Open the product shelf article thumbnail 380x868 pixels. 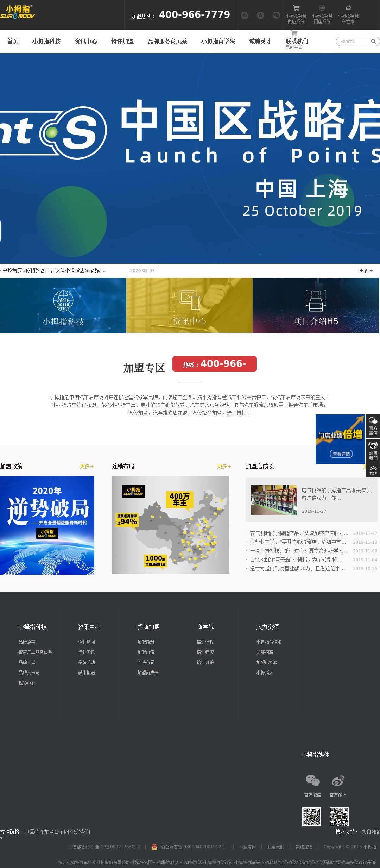pos(274,500)
